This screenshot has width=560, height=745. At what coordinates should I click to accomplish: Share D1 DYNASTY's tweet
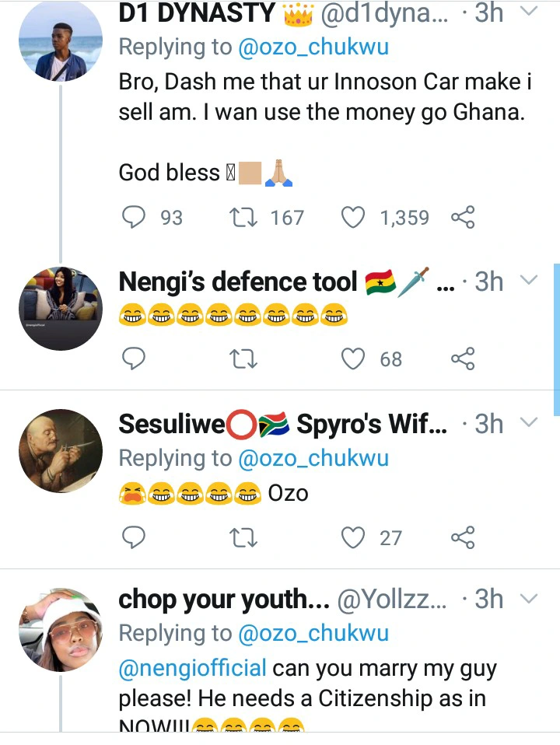(x=463, y=218)
